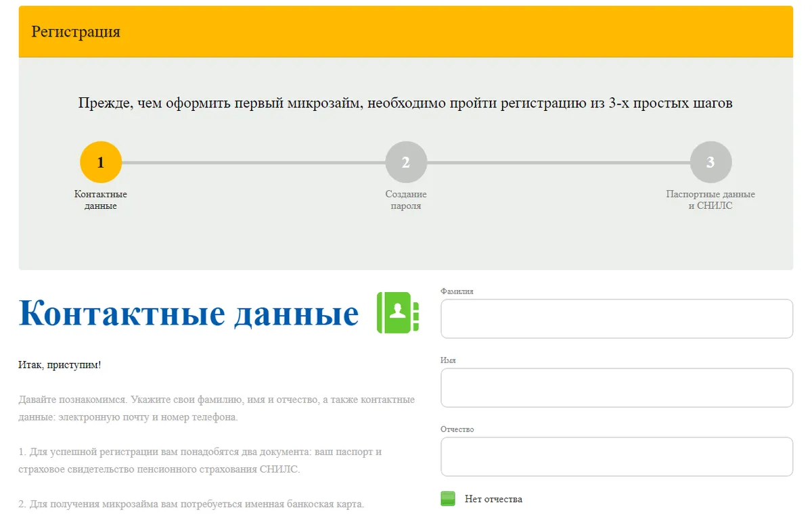Click the Создание пароля step label
This screenshot has height=526, width=812.
coord(406,200)
